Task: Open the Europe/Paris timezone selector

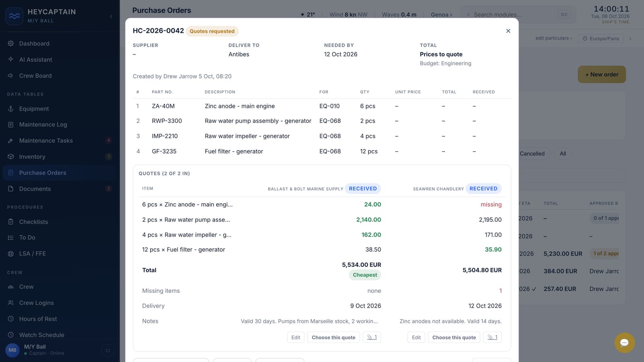Action: tap(601, 39)
